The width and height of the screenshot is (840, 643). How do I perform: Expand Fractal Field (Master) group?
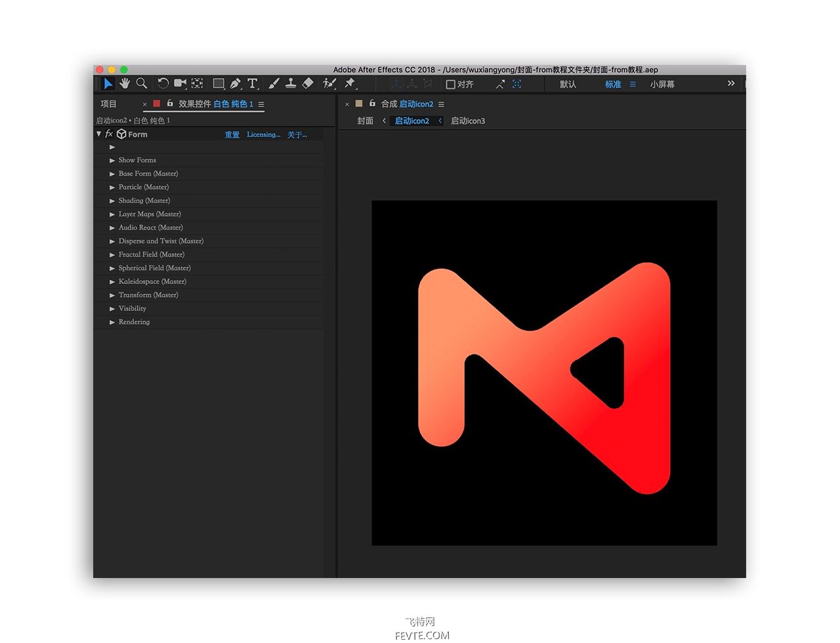point(112,255)
